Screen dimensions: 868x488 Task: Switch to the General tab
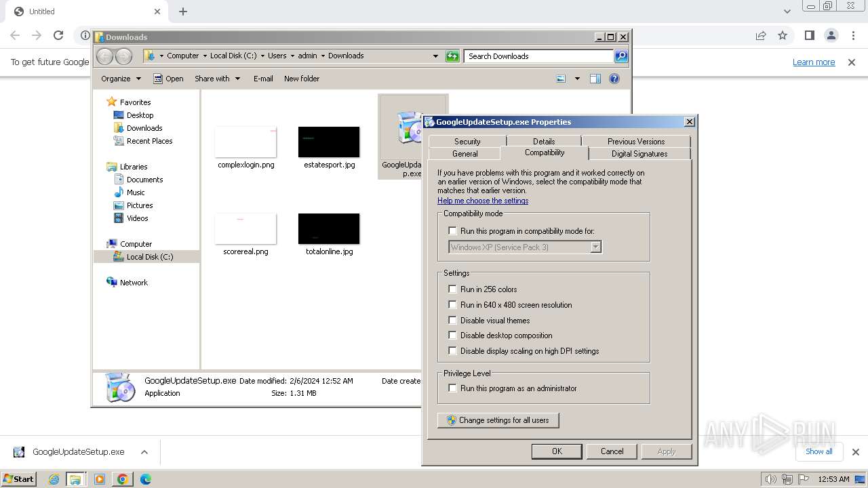tap(465, 154)
